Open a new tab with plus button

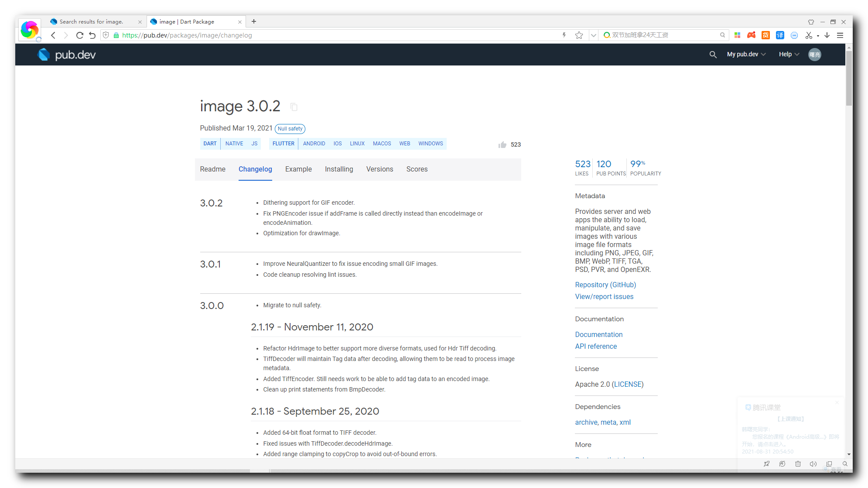click(x=254, y=21)
